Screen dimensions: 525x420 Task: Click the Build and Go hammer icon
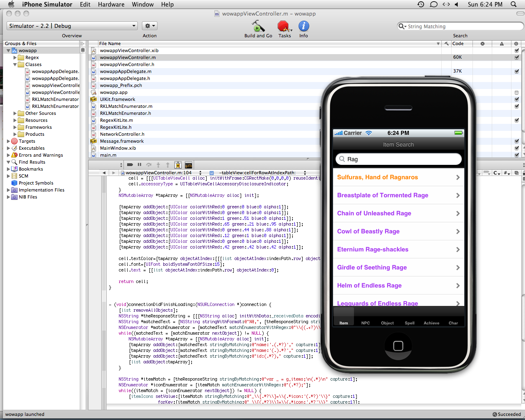click(258, 27)
